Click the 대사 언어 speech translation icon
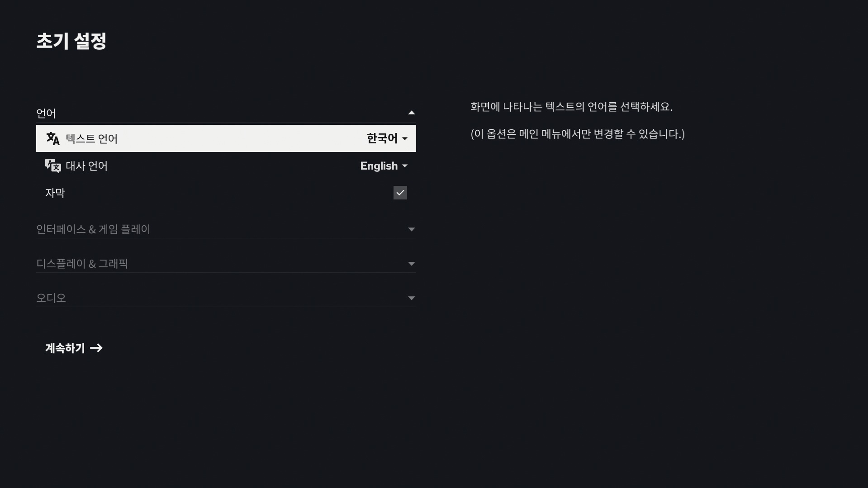Image resolution: width=868 pixels, height=488 pixels. click(x=53, y=166)
